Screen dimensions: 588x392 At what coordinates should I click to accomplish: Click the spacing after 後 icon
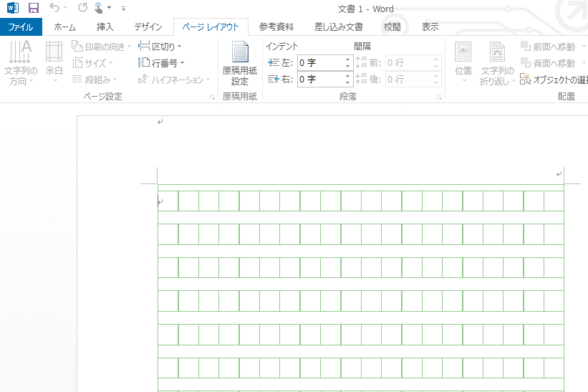(361, 79)
